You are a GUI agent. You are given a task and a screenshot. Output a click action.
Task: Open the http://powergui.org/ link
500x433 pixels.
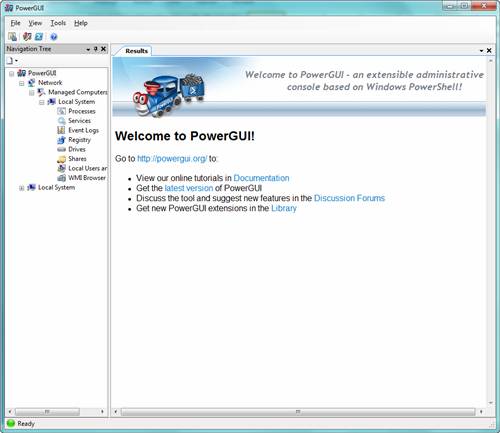click(172, 159)
